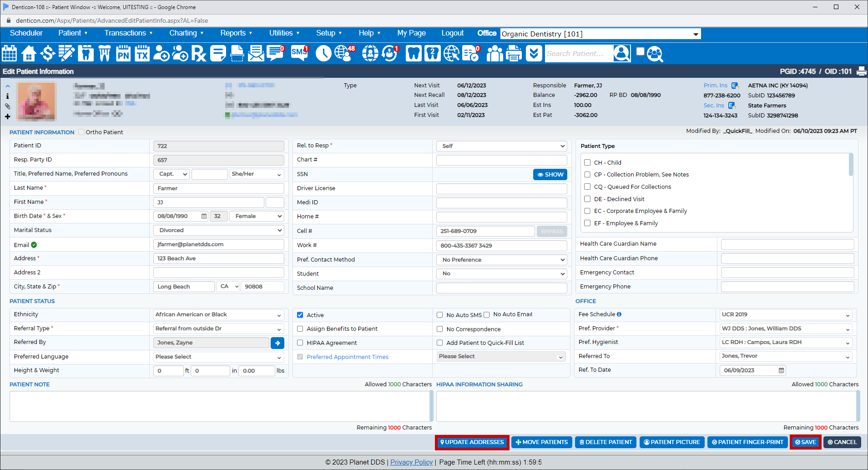
Task: Click the Fee Schedule info icon
Action: tap(619, 314)
